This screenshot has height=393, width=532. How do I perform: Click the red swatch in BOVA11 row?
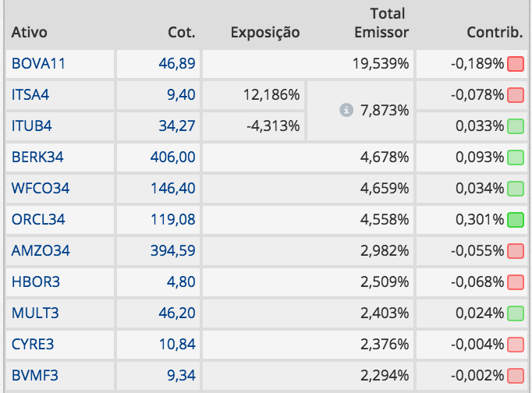515,64
